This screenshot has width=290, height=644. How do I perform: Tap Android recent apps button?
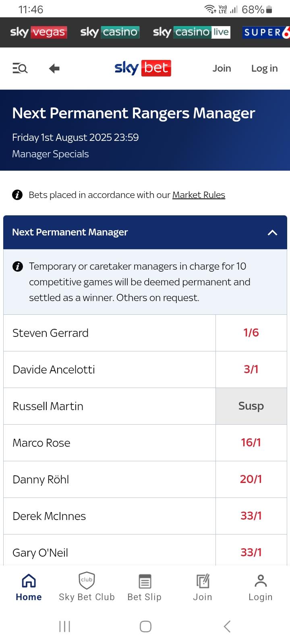[x=64, y=626]
